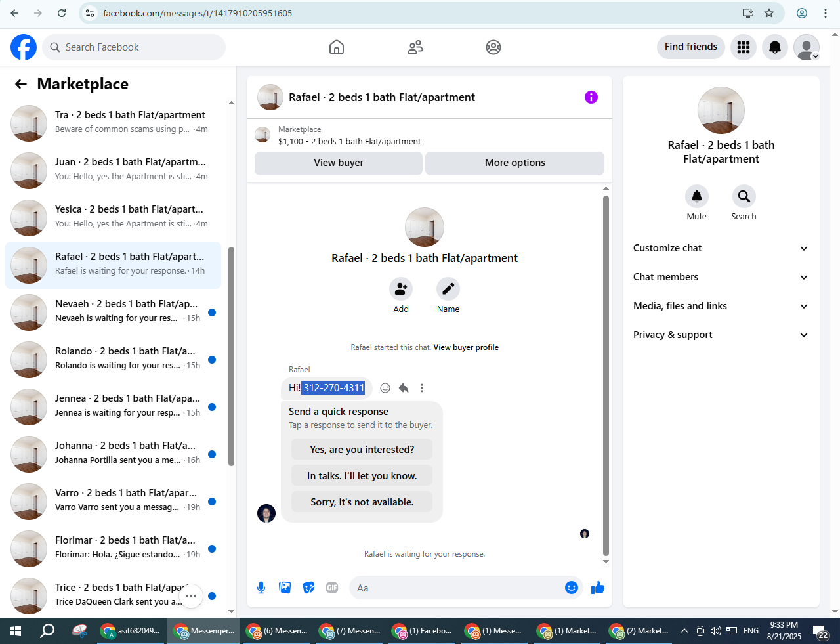Switch to (6) Messenger taskbar window
Screen dimensions: 840x644
coord(276,631)
